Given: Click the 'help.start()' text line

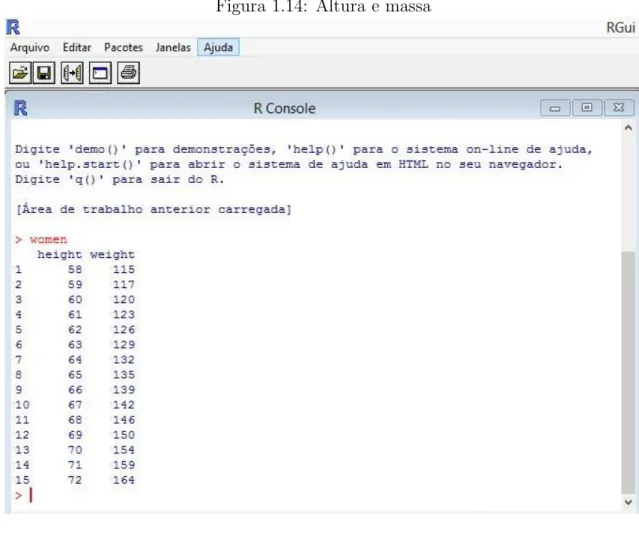Looking at the screenshot, I should point(289,165).
